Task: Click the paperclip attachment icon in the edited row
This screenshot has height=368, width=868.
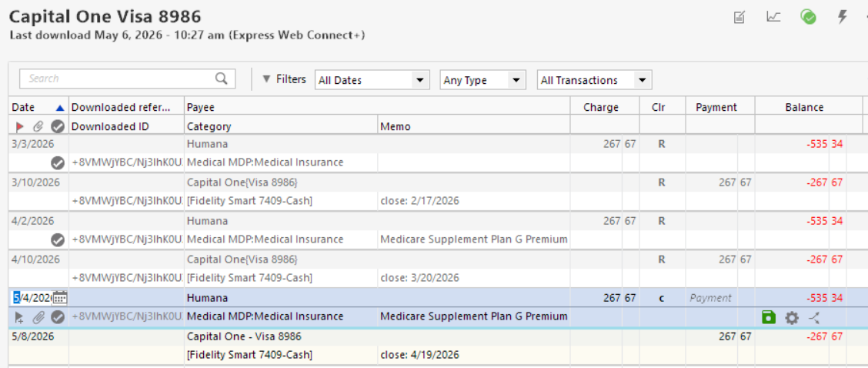Action: [38, 317]
